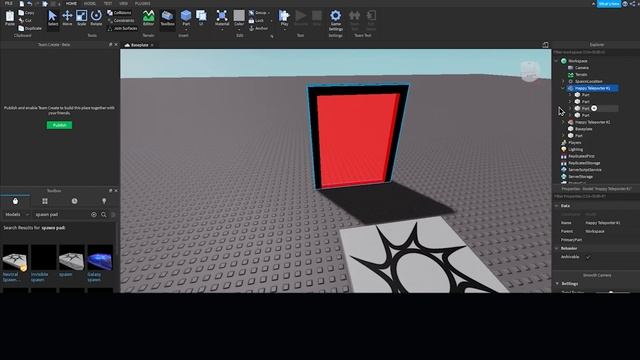Clear the Toolbox search text
The height and width of the screenshot is (360, 640).
click(x=94, y=215)
